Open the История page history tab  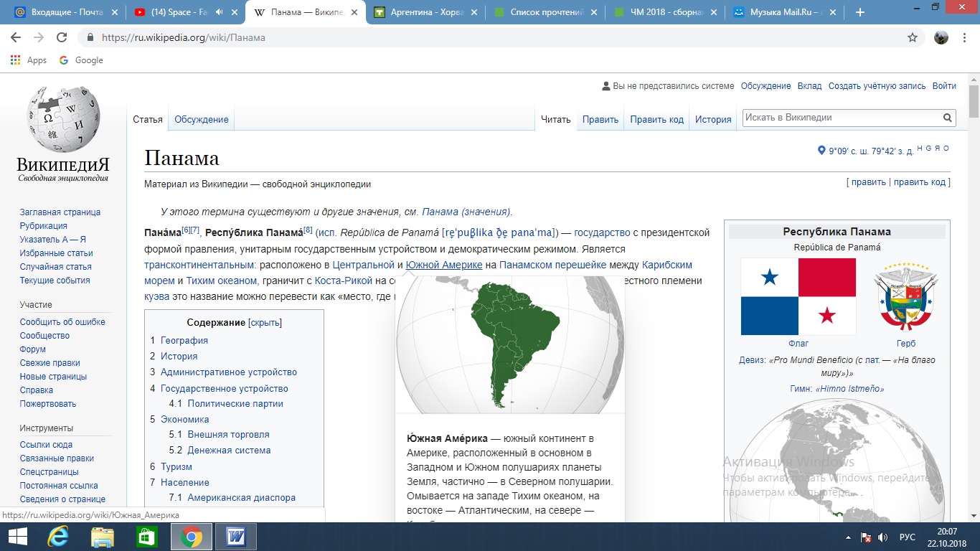point(713,120)
